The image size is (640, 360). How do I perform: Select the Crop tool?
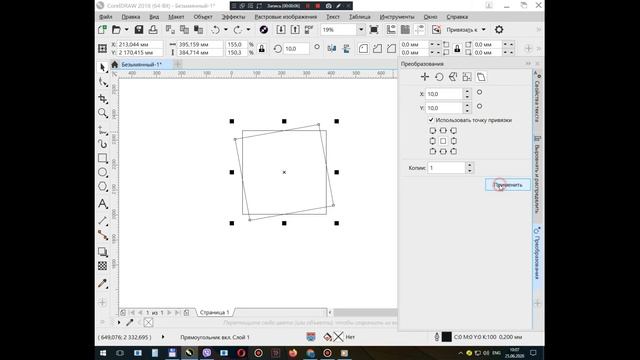tap(102, 98)
